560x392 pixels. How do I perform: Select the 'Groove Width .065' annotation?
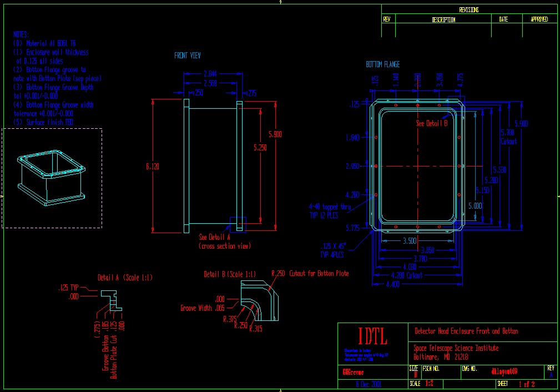coord(202,308)
